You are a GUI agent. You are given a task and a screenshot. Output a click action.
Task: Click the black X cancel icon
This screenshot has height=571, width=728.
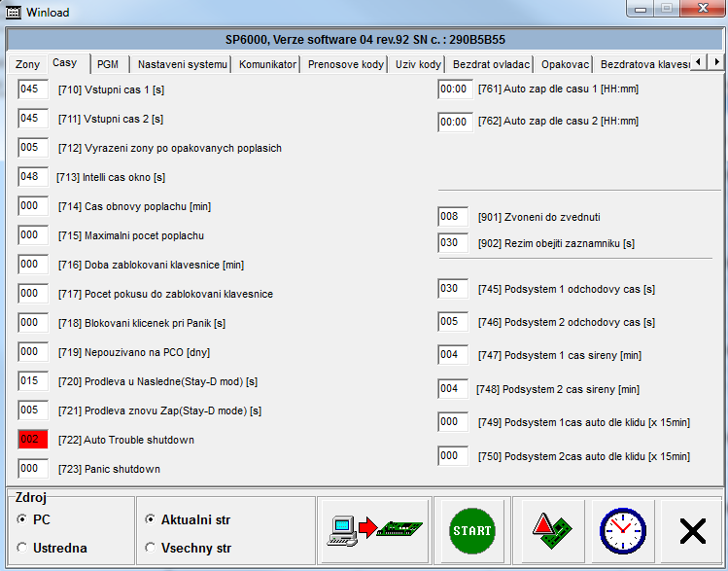692,530
